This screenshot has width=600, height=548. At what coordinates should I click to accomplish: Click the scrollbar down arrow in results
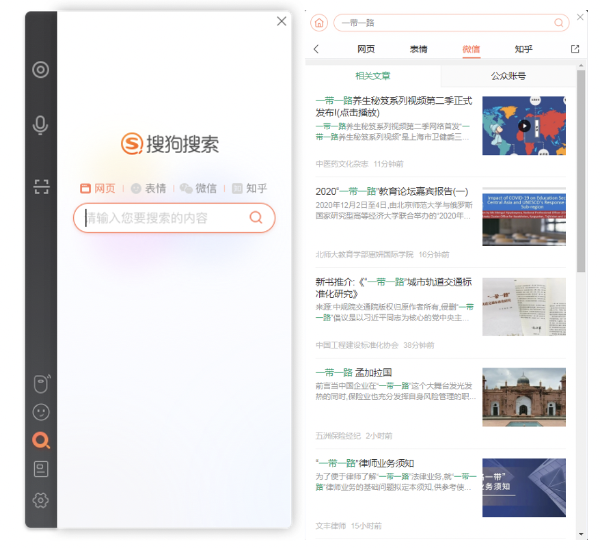(581, 534)
